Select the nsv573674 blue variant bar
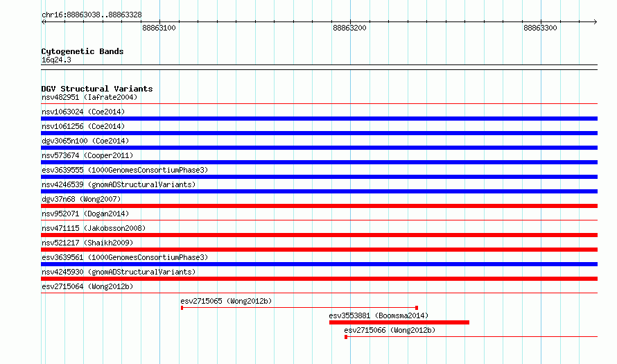 pos(319,162)
